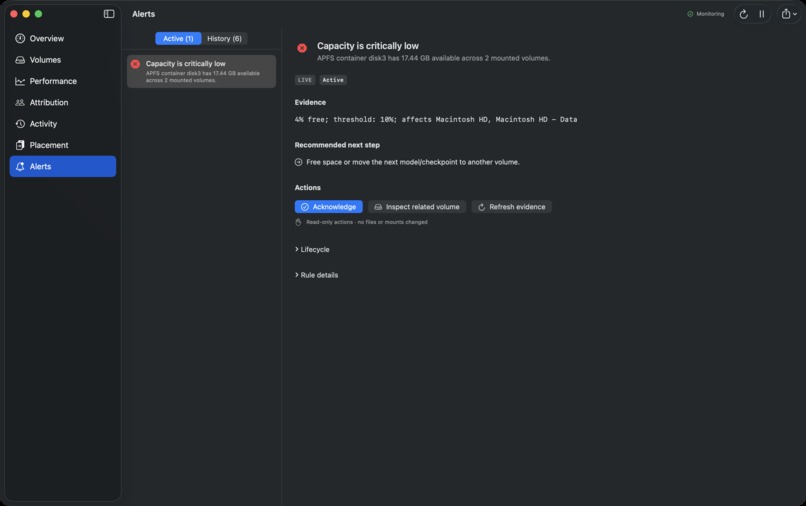Click the red error icon in alert list
This screenshot has height=506, width=806.
(135, 64)
